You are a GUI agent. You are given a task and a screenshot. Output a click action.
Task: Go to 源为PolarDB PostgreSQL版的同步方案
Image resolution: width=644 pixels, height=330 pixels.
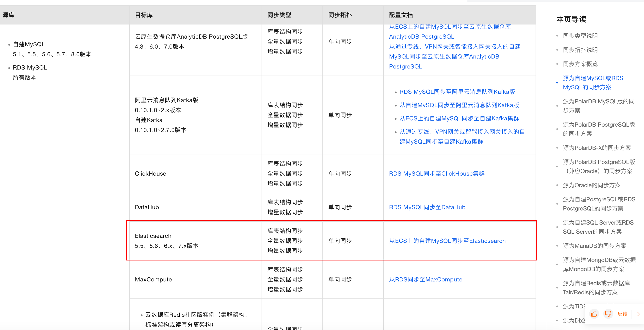coord(599,129)
